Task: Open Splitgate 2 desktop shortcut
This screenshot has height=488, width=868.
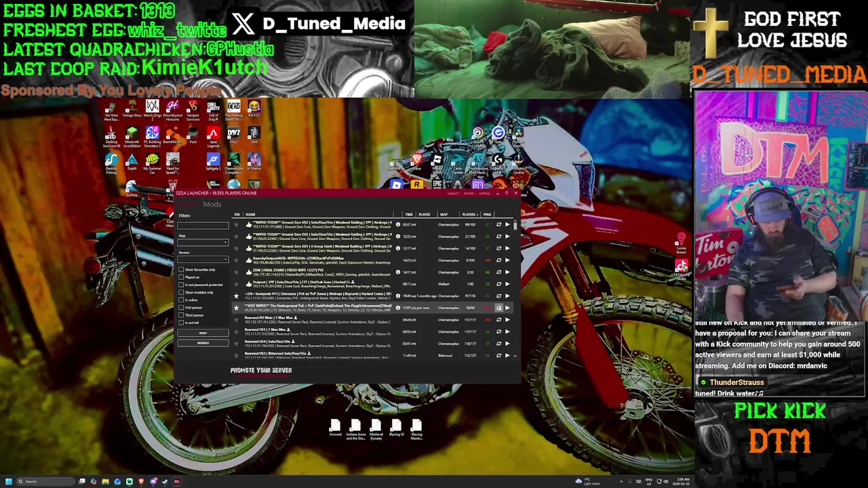Action: pos(214,161)
